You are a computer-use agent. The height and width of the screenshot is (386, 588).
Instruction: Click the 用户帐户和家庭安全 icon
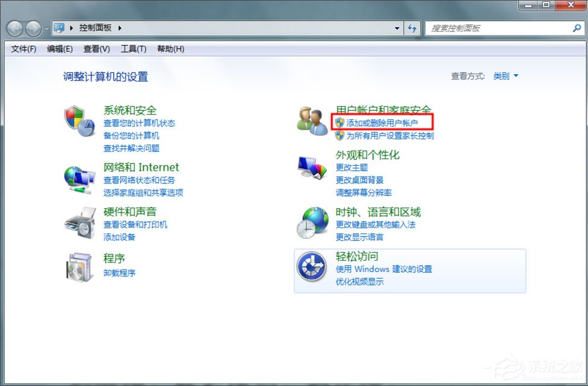coord(311,118)
